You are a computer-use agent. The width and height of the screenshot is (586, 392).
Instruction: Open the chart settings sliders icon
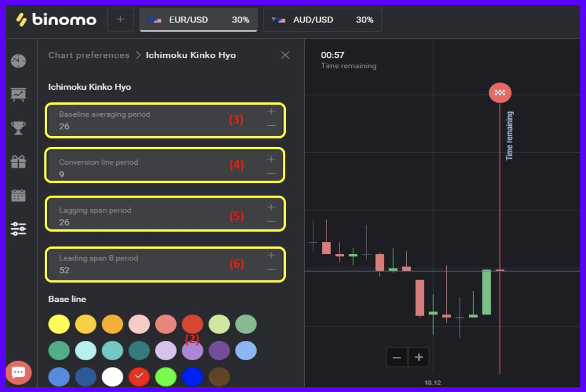(18, 228)
